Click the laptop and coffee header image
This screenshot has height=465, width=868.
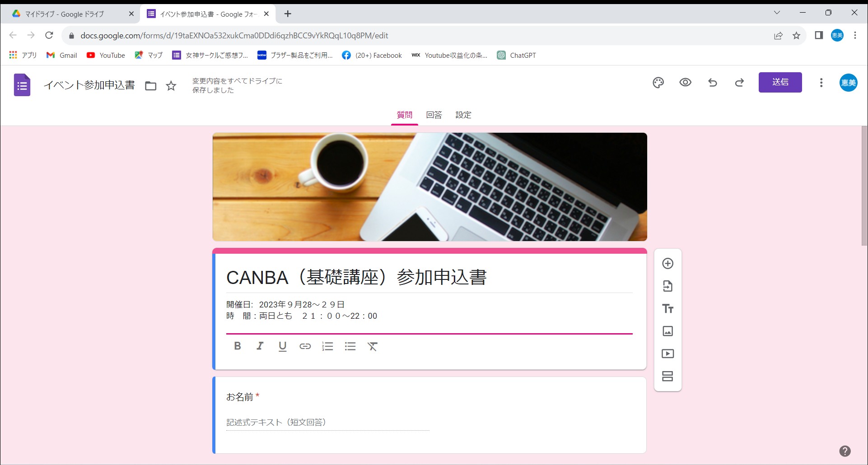coord(429,187)
